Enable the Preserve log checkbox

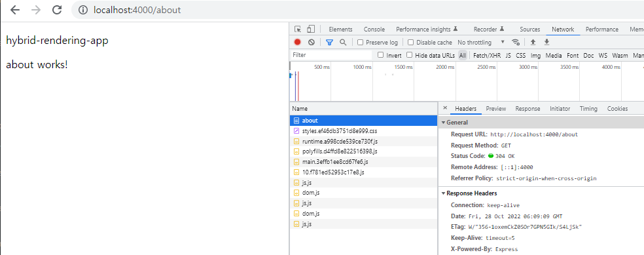[360, 43]
